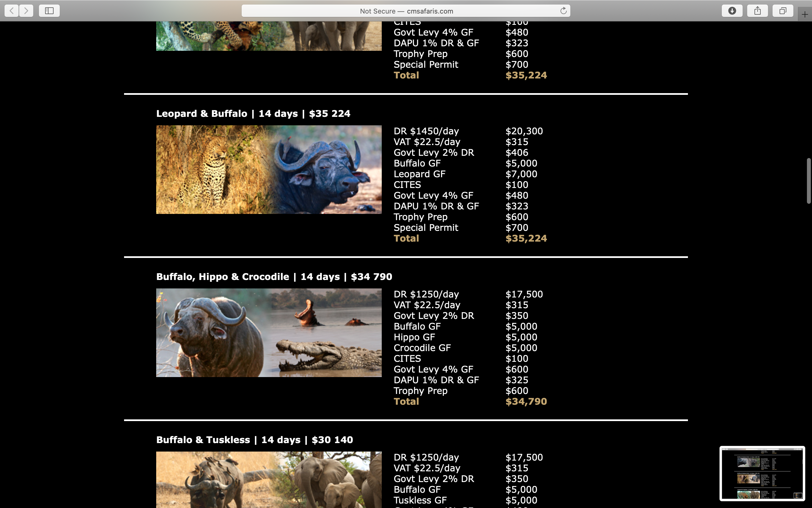Click 'Special Permit' in the top package
812x508 pixels.
click(x=426, y=65)
